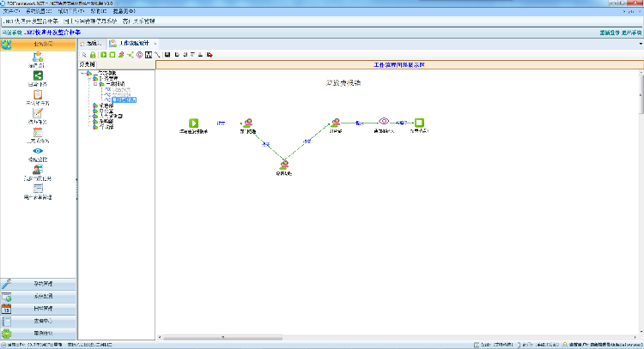The height and width of the screenshot is (349, 644).
Task: Open the first menu in the menu bar
Action: tap(11, 11)
